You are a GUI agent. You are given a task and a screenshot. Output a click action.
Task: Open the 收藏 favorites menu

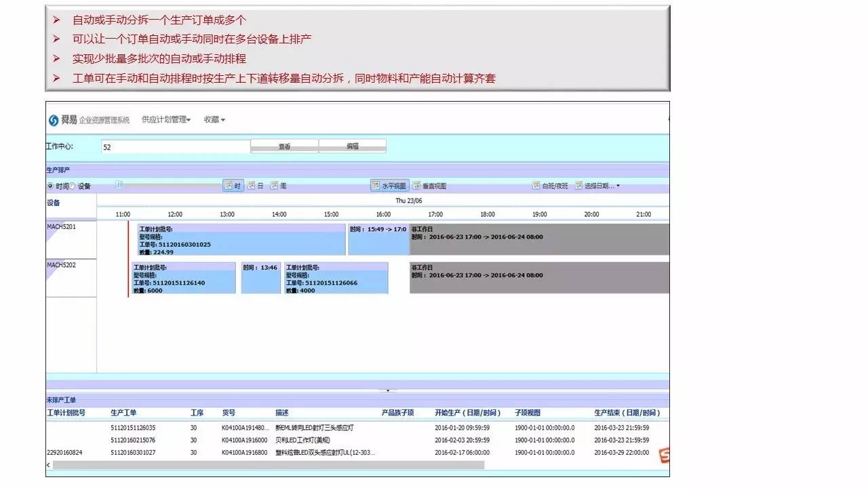(214, 120)
